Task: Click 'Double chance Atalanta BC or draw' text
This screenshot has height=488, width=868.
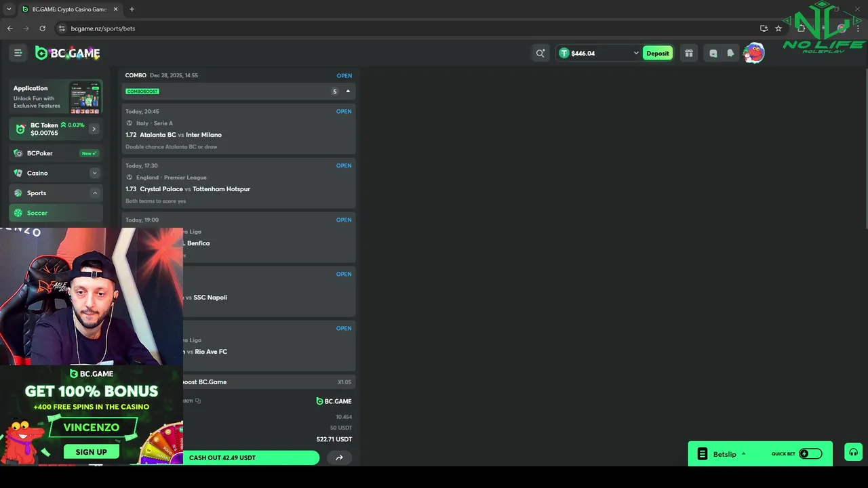Action: point(172,147)
